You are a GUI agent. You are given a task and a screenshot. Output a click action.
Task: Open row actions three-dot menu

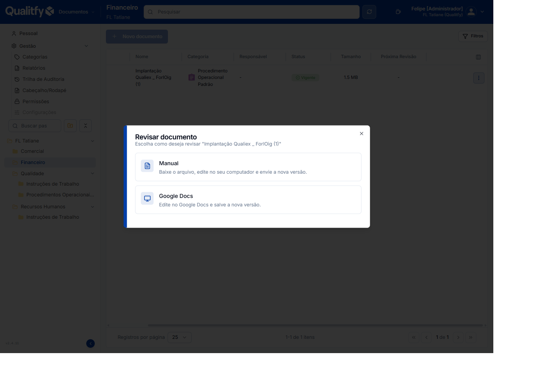pos(479,78)
